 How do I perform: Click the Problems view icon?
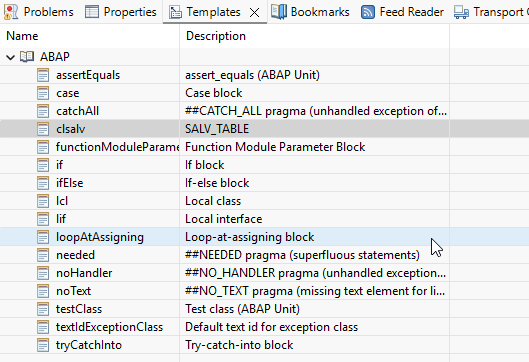click(11, 12)
